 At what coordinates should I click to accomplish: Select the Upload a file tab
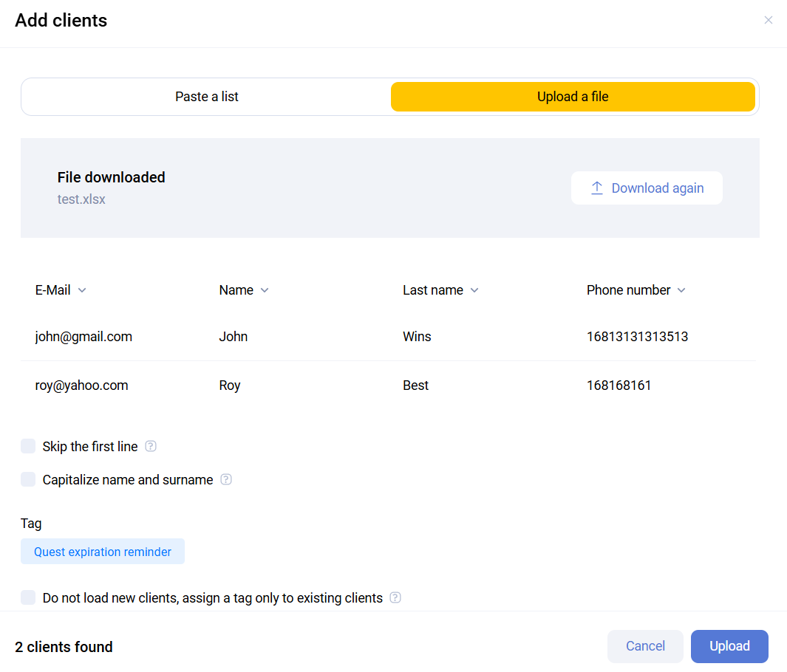(x=573, y=97)
